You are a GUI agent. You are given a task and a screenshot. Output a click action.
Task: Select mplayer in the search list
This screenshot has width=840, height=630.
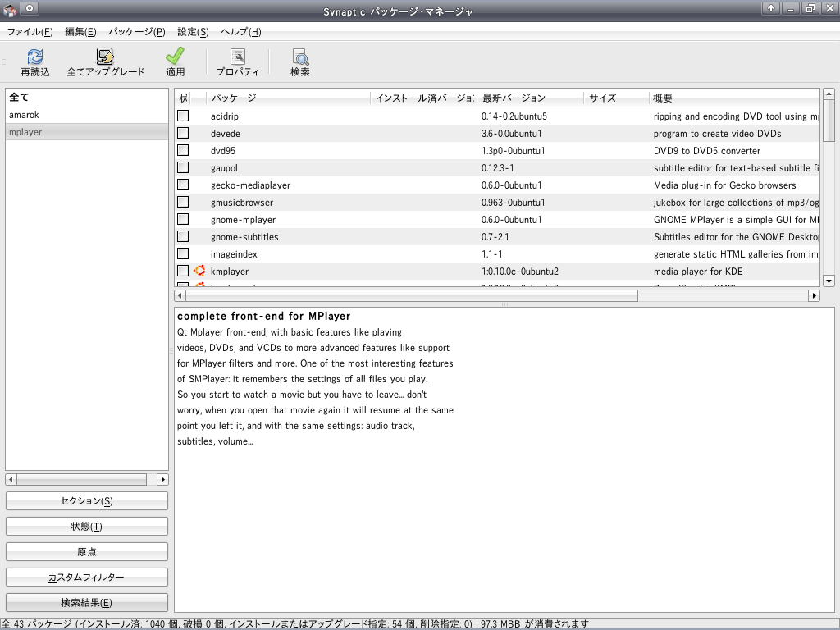[x=87, y=132]
